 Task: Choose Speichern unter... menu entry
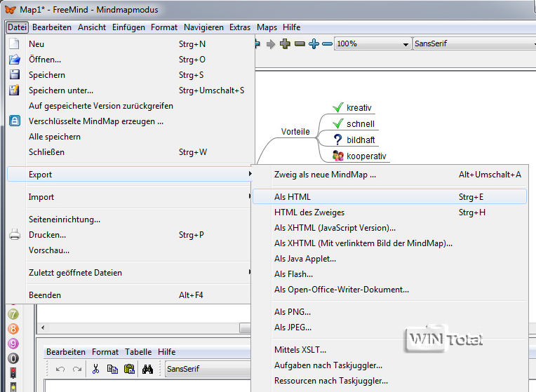[130, 90]
